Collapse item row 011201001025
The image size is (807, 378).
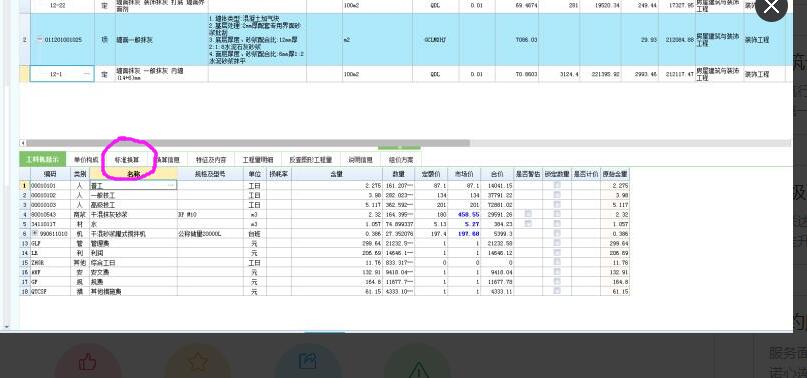(x=40, y=40)
